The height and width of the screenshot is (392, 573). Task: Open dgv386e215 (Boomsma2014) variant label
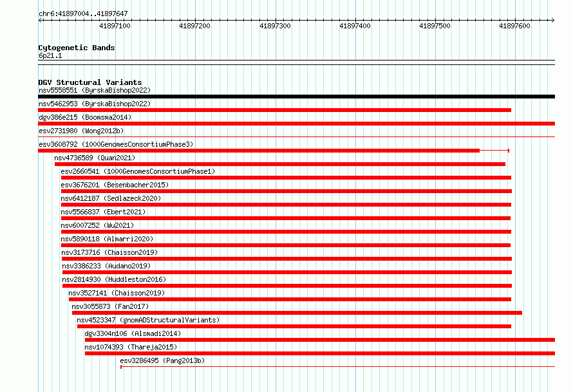coord(85,117)
